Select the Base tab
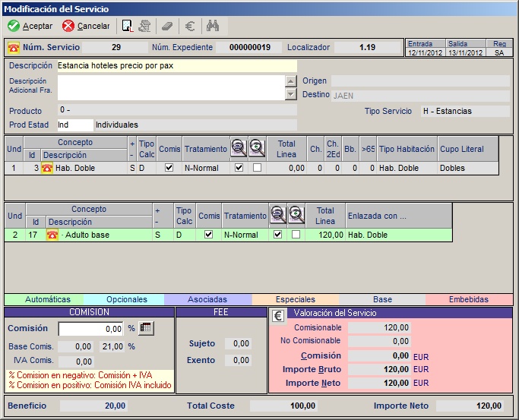Image resolution: width=519 pixels, height=420 pixels. [382, 299]
